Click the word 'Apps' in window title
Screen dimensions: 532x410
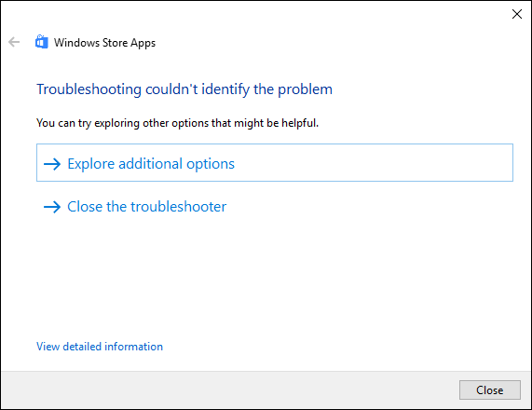143,43
